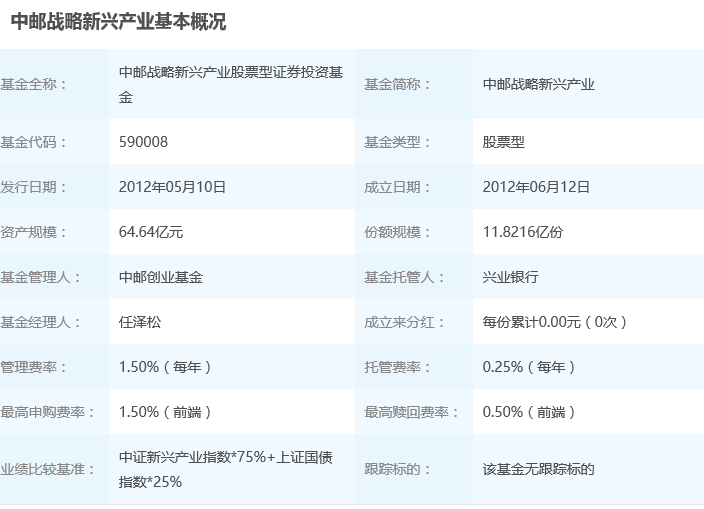Select the fund code 590008
This screenshot has width=704, height=509.
point(143,142)
